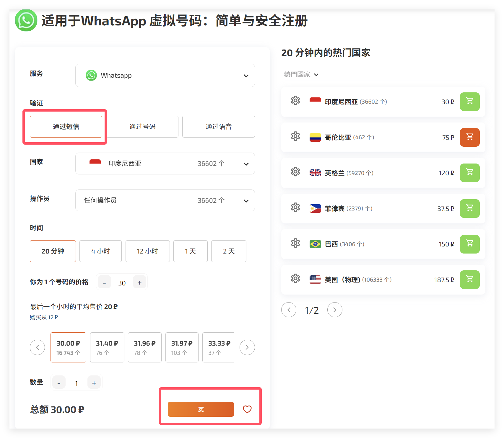
Task: Click the 总额 30.00 ₽ total text
Action: pyautogui.click(x=57, y=409)
